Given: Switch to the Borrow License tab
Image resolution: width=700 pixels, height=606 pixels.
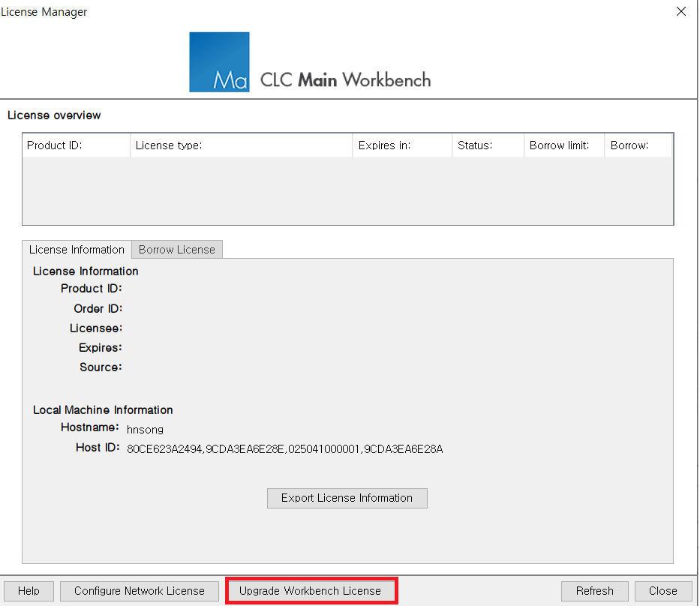Looking at the screenshot, I should [x=177, y=250].
